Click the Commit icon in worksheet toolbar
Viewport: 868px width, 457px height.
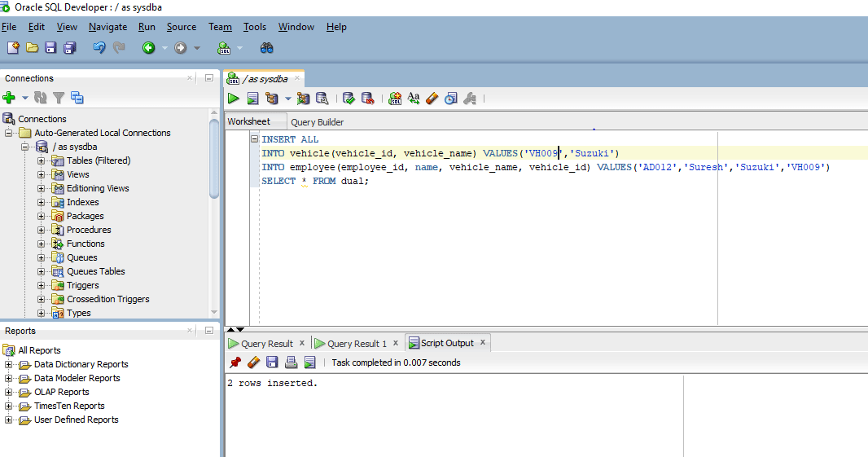pyautogui.click(x=349, y=99)
